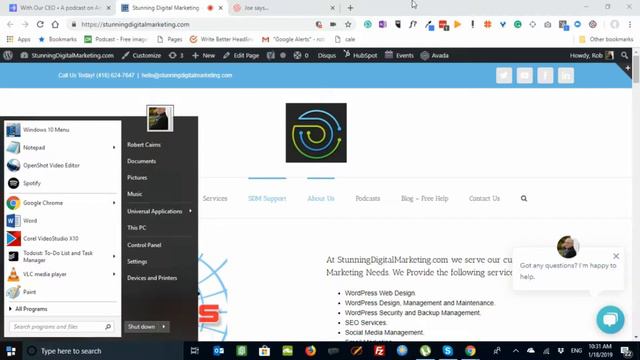Click the Windows Start button

pos(11,351)
